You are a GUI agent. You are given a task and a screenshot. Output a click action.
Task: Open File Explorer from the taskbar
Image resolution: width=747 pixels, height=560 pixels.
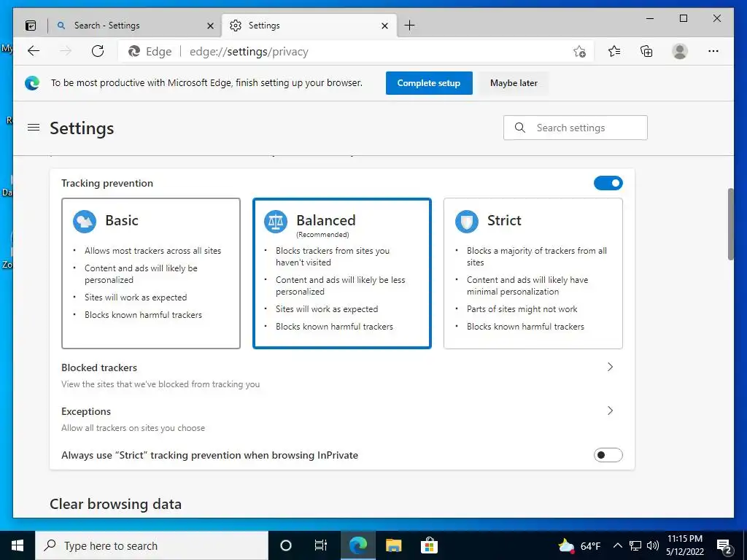click(x=393, y=545)
